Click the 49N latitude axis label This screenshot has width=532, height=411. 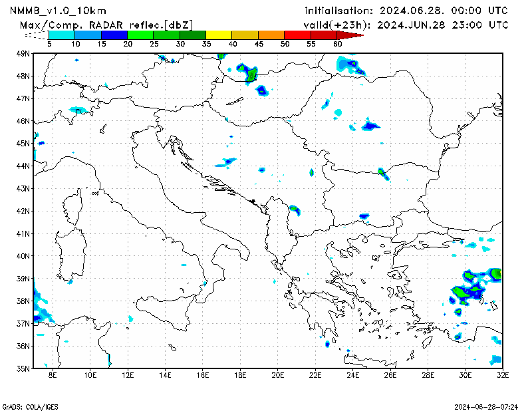point(23,53)
